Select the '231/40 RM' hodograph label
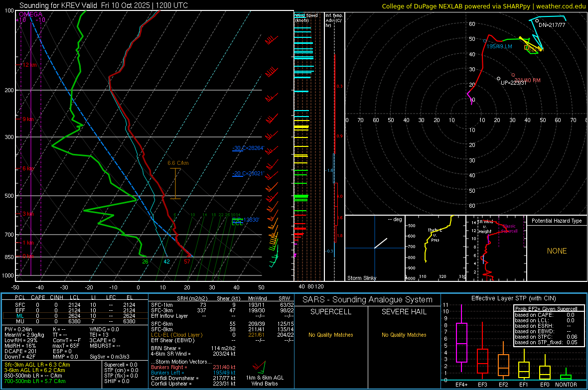Image resolution: width=588 pixels, height=390 pixels. 527,80
